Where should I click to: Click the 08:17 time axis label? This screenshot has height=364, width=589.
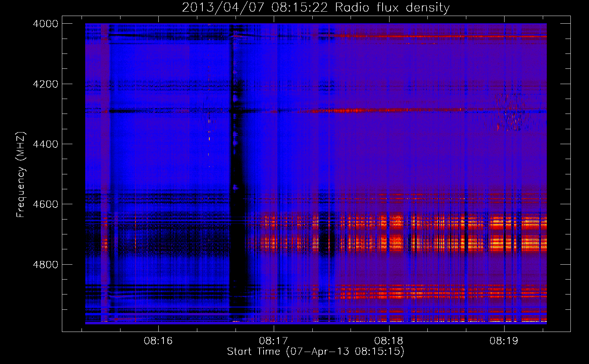(x=273, y=341)
